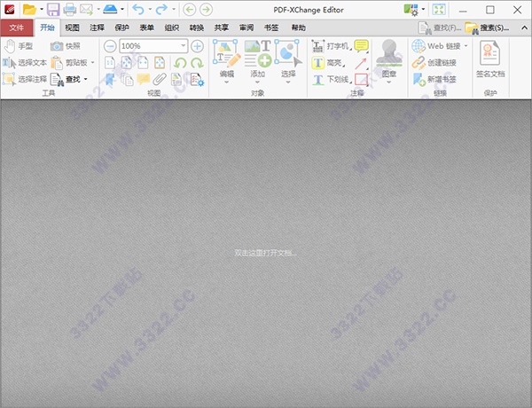Image resolution: width=532 pixels, height=408 pixels.
Task: Click the actual size page icon
Action: pos(110,63)
